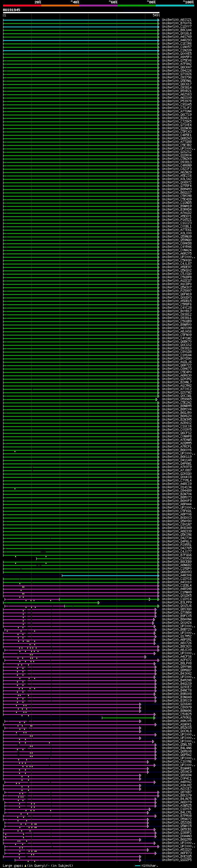The image size is (197, 868).
Task: Select hit UniRef100_B8BTZ0
Action: pos(176,629)
